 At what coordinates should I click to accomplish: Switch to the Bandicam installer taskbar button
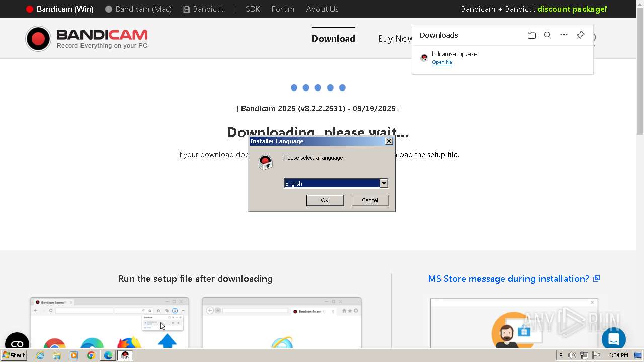click(125, 355)
